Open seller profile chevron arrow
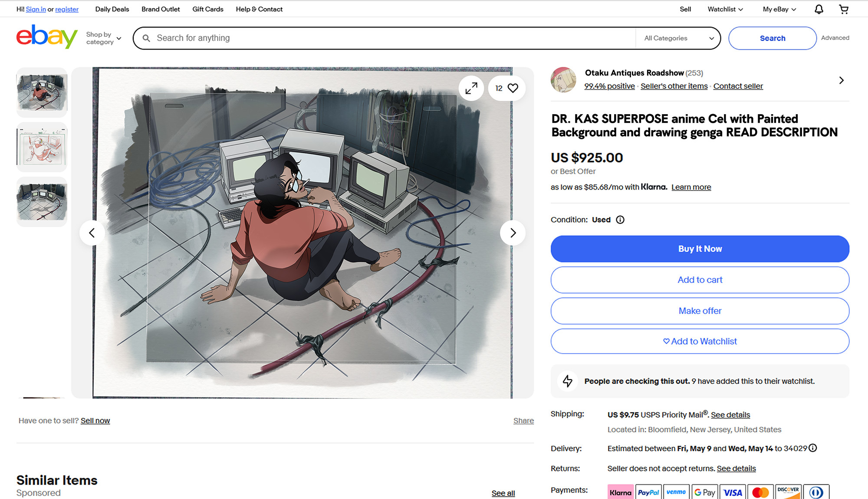 tap(841, 80)
